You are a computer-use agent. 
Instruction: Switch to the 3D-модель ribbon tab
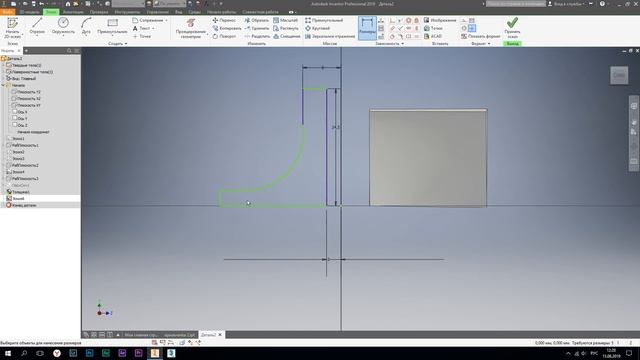point(29,12)
